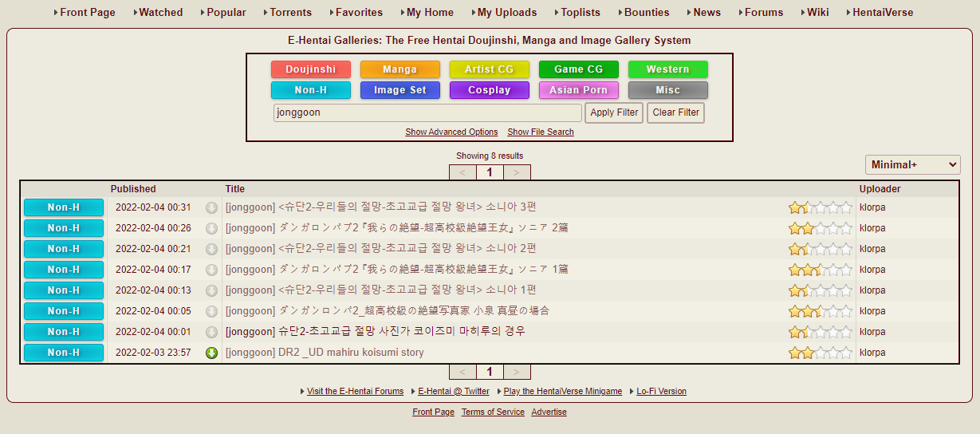
Task: Open Front Page in top navigation
Action: [88, 12]
